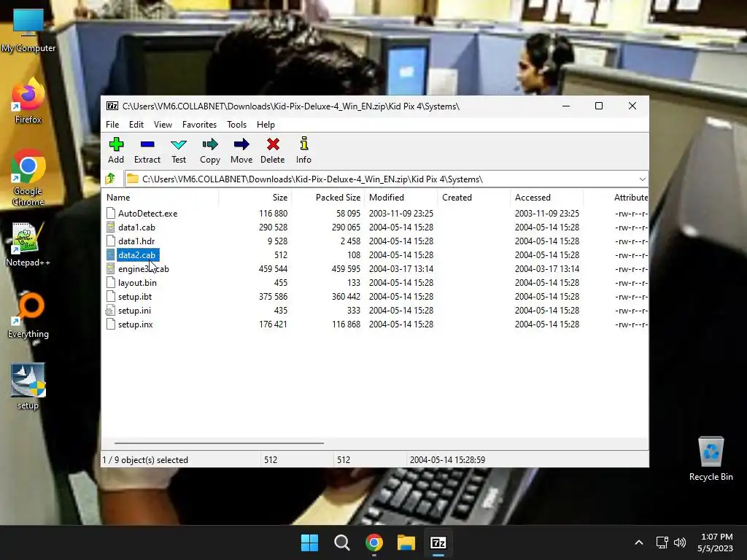This screenshot has width=747, height=560.
Task: Click packed size value 360 442
Action: 346,296
